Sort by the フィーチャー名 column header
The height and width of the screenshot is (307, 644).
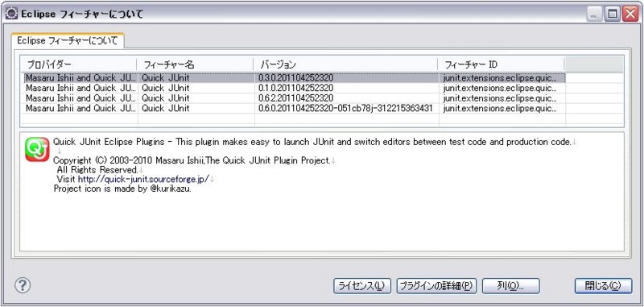[x=195, y=64]
